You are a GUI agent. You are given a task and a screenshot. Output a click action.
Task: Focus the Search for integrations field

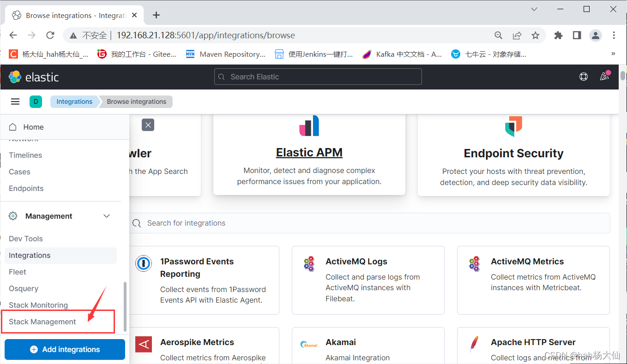(x=369, y=223)
